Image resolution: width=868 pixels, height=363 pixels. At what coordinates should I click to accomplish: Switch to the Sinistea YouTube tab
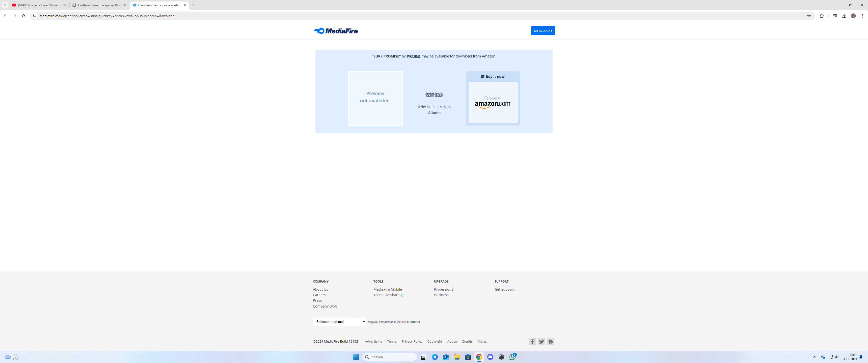point(38,5)
